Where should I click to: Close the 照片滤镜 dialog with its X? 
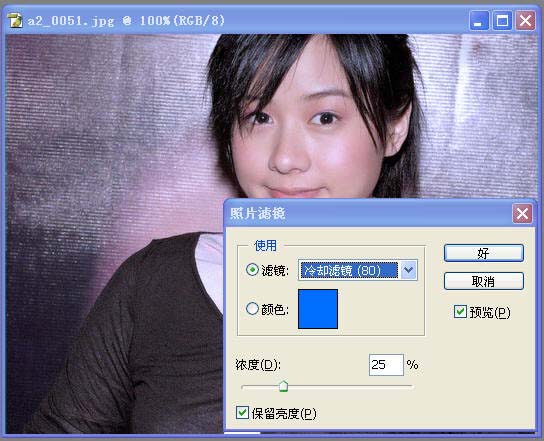point(522,213)
